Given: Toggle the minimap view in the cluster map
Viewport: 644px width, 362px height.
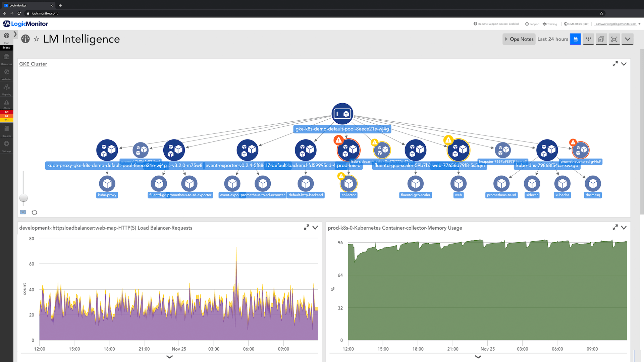Looking at the screenshot, I should pos(23,212).
